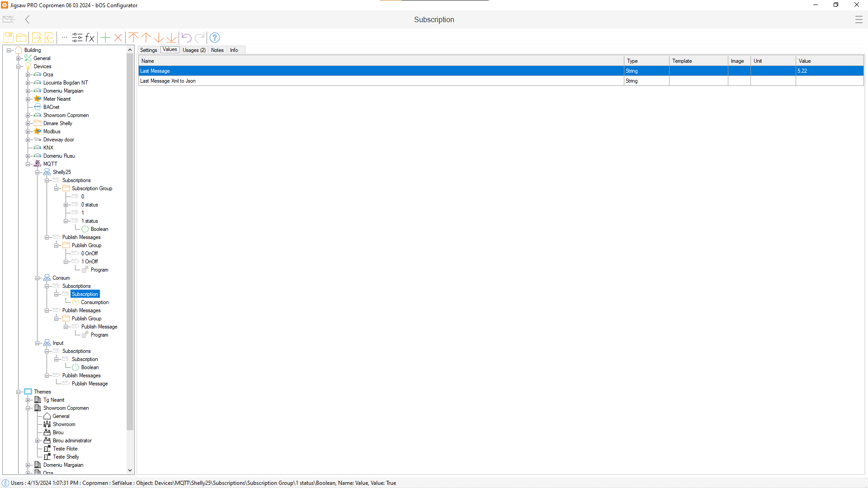Click the fx function icon
The image size is (868, 488).
coord(90,38)
